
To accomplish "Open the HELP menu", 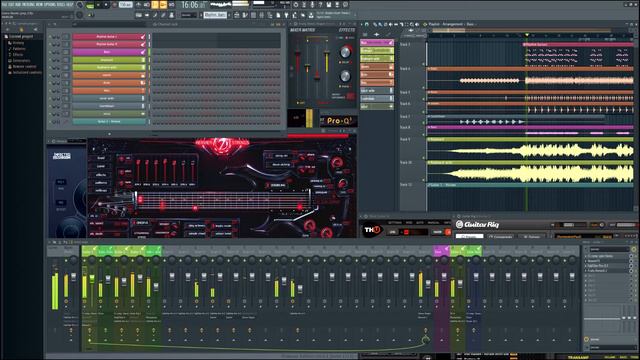I will 69,5.
